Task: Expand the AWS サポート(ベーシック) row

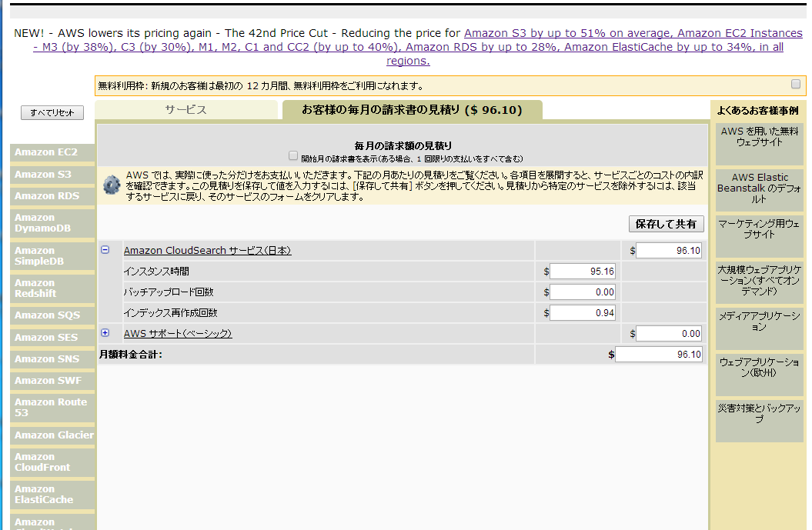Action: pos(105,333)
